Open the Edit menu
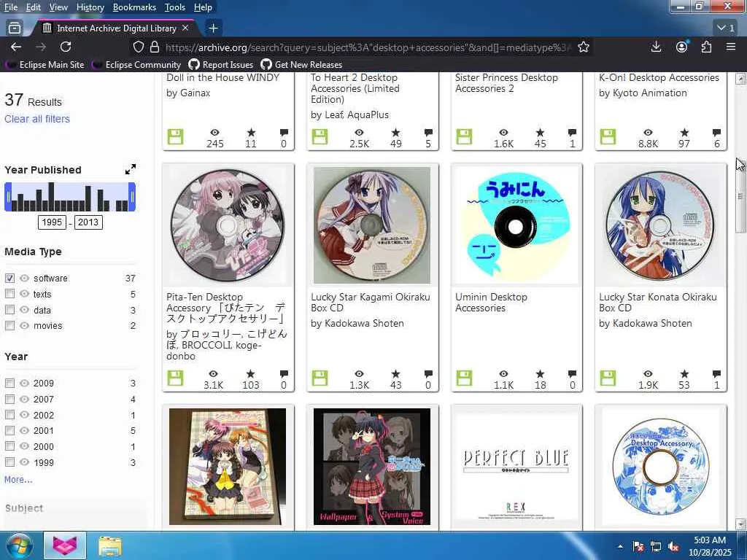Image resolution: width=747 pixels, height=560 pixels. click(34, 7)
